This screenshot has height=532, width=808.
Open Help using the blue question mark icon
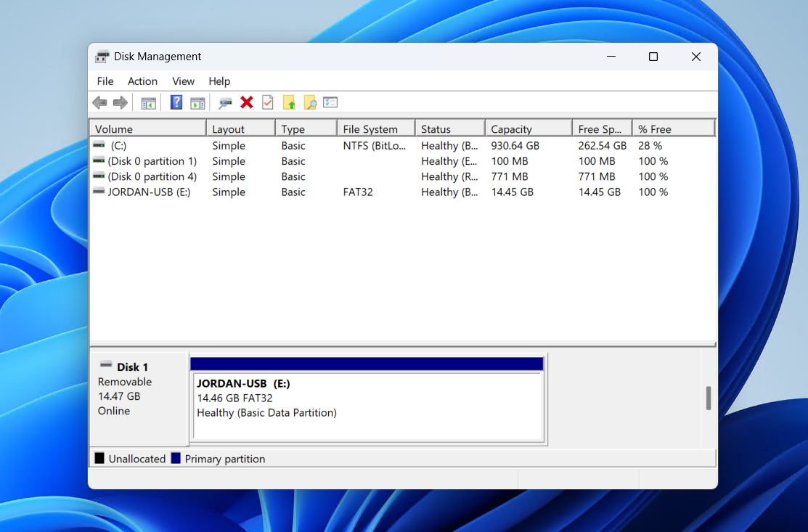click(x=176, y=102)
